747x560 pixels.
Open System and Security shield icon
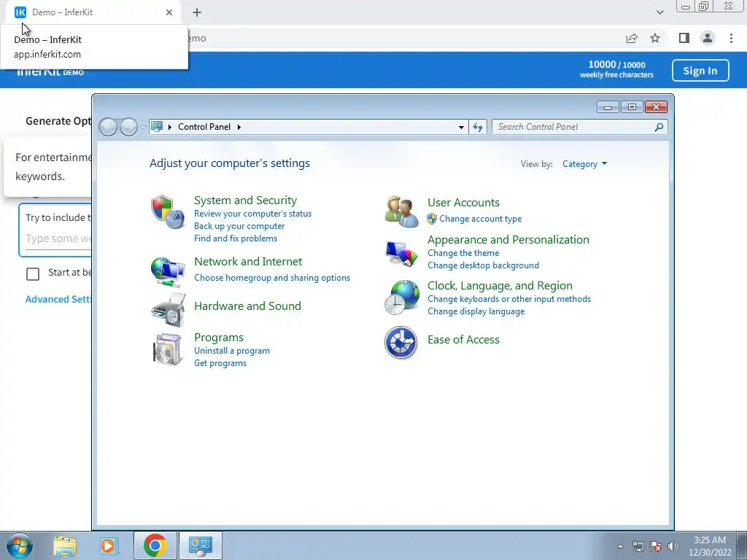coord(168,212)
